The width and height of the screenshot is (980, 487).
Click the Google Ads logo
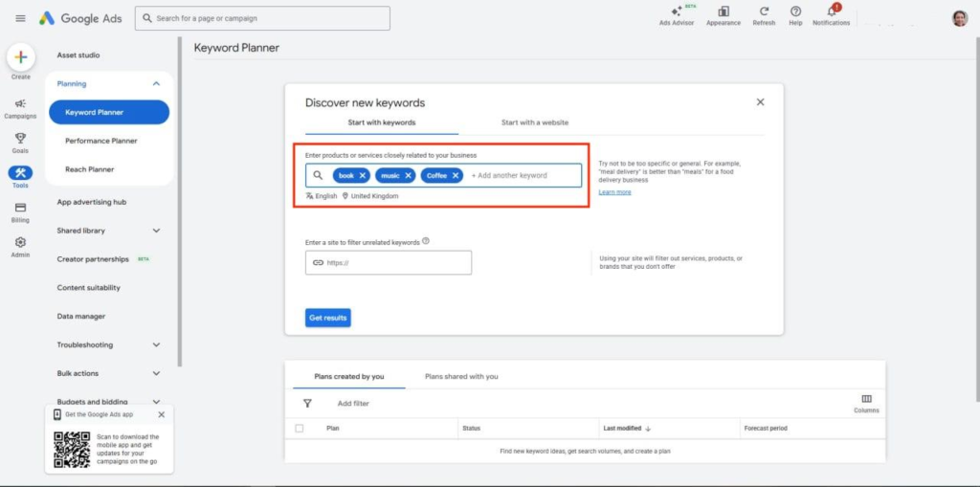tap(80, 18)
